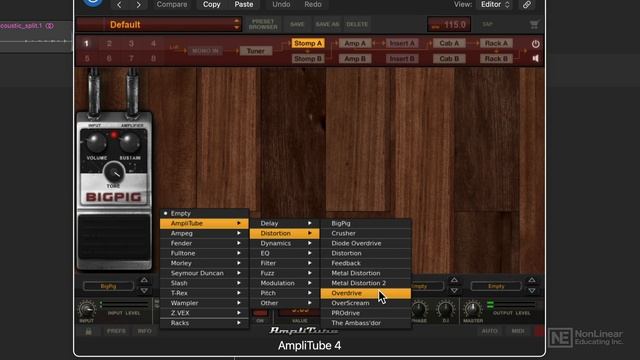
Task: Go to the previous preset arrow
Action: pos(119,4)
